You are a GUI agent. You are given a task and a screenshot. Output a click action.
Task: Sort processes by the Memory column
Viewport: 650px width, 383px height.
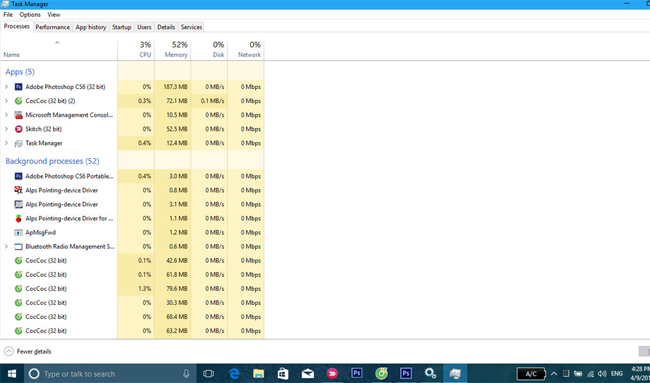(172, 49)
